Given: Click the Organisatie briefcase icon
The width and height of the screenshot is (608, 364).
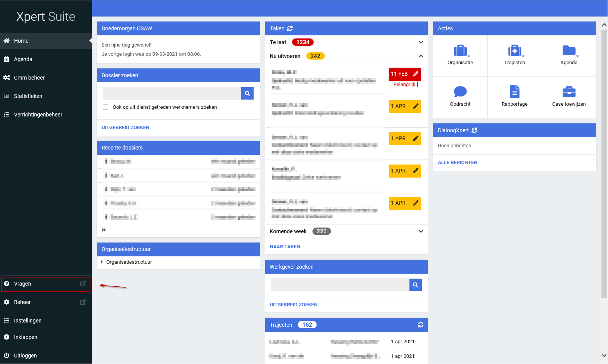Looking at the screenshot, I should [x=460, y=51].
